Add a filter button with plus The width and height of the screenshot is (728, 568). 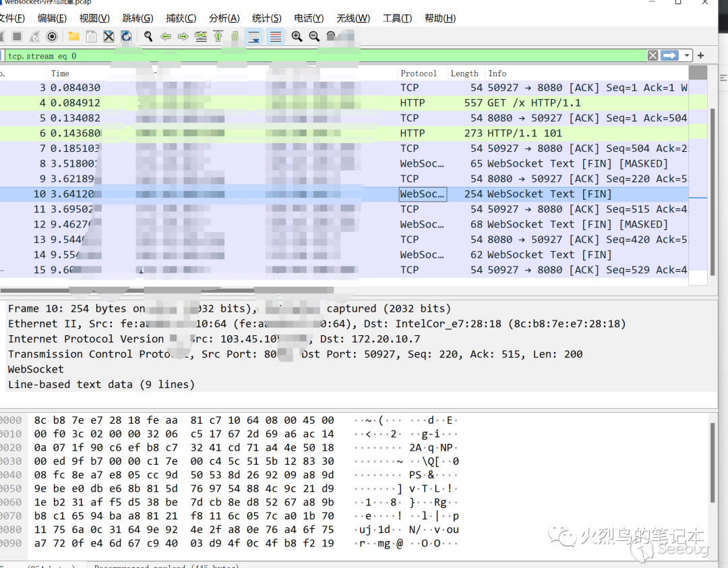[x=701, y=56]
